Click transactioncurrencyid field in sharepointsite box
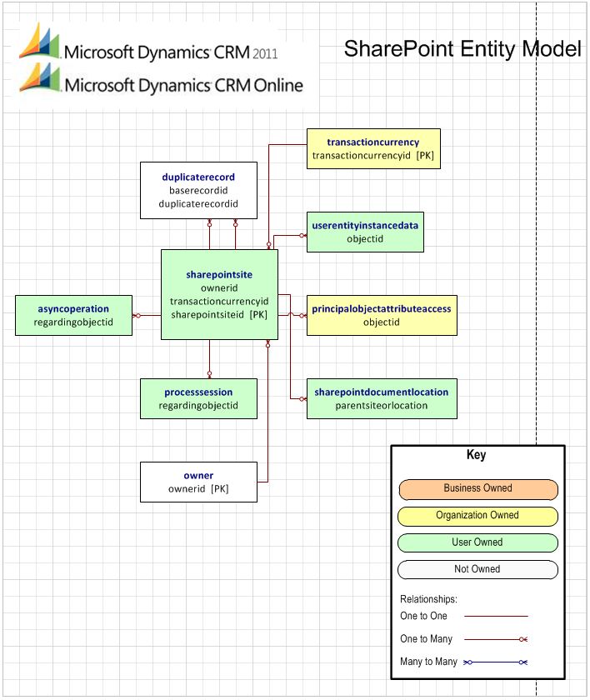Viewport: 590px width, 700px height. pyautogui.click(x=219, y=301)
